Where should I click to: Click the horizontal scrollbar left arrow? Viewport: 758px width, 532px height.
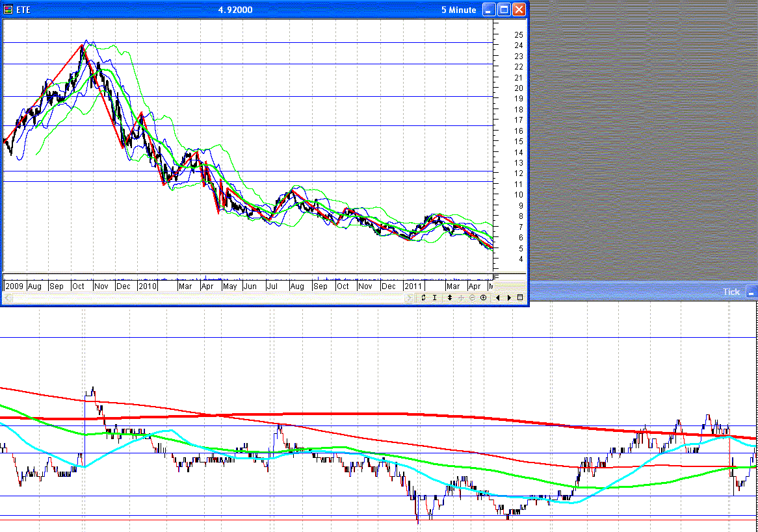[x=8, y=298]
